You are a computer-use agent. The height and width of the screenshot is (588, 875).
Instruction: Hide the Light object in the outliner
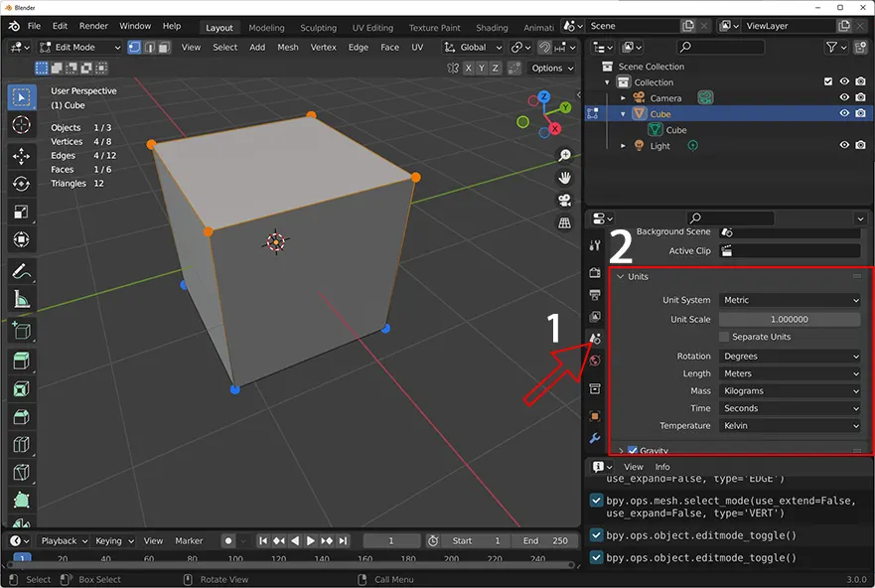843,145
